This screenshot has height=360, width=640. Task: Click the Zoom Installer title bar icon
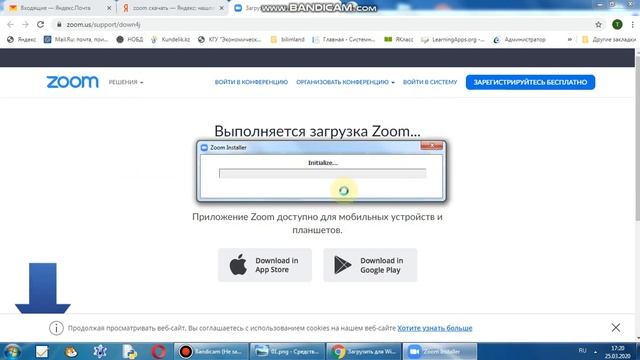point(204,147)
